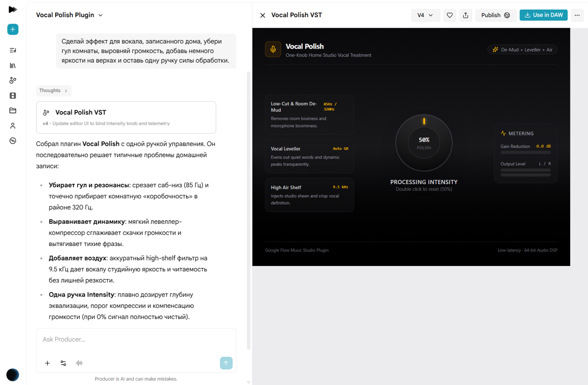This screenshot has width=588, height=385.
Task: Send the message with the arrow button
Action: tap(226, 363)
